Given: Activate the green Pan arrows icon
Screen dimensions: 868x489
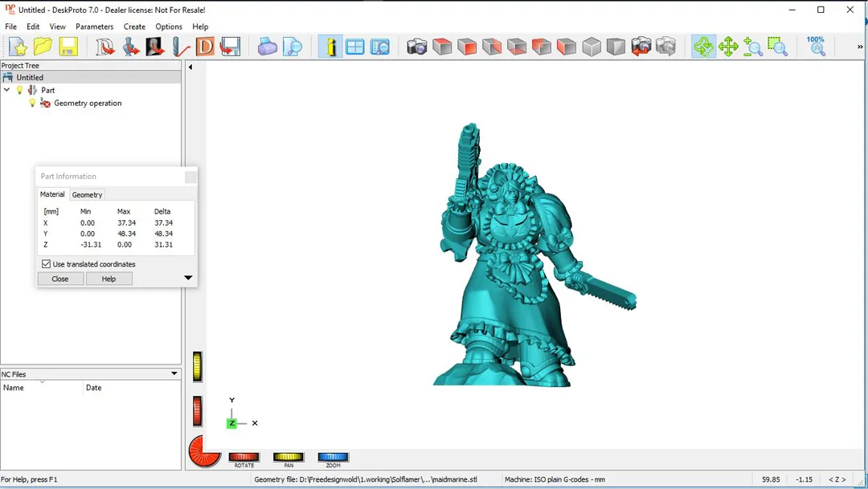Looking at the screenshot, I should [x=728, y=47].
